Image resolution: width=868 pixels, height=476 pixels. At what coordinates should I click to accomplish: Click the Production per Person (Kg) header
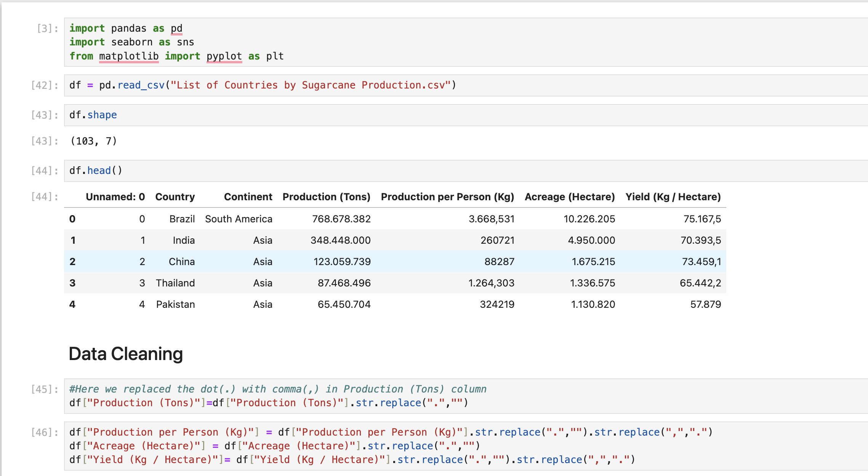[x=447, y=197]
